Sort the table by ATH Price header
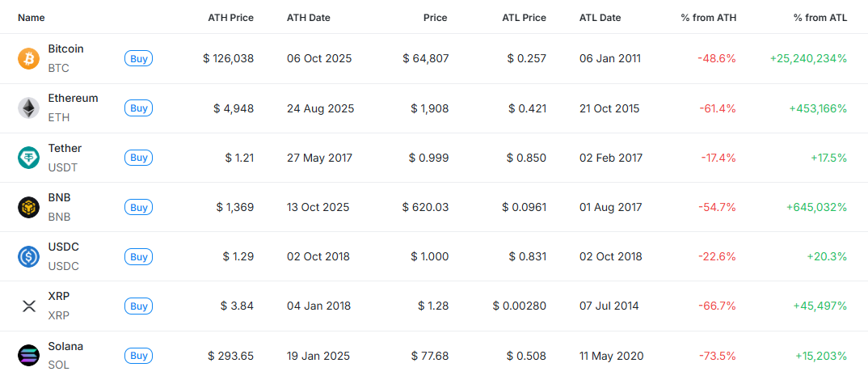 tap(230, 17)
